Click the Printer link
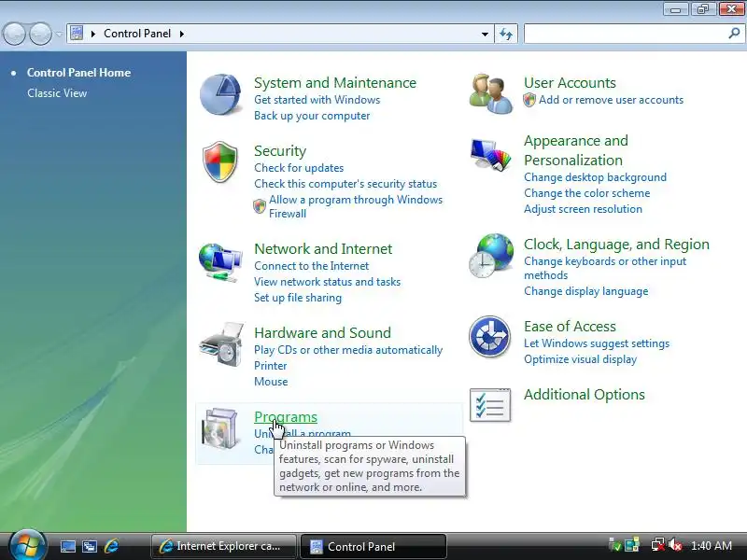Screen dimensions: 747x560 (x=270, y=366)
